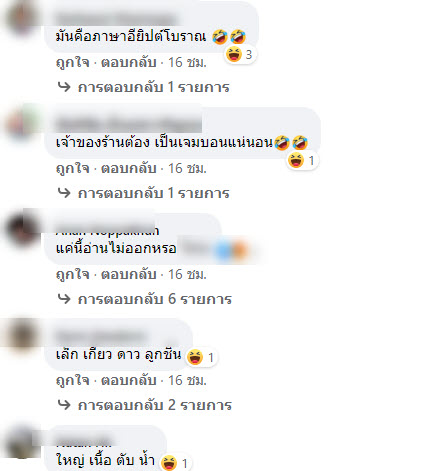The height and width of the screenshot is (471, 445).
Task: Like the เล็ก เกี๊ยว ดาว ลูกชิ้น comment
Action: pyautogui.click(x=73, y=381)
